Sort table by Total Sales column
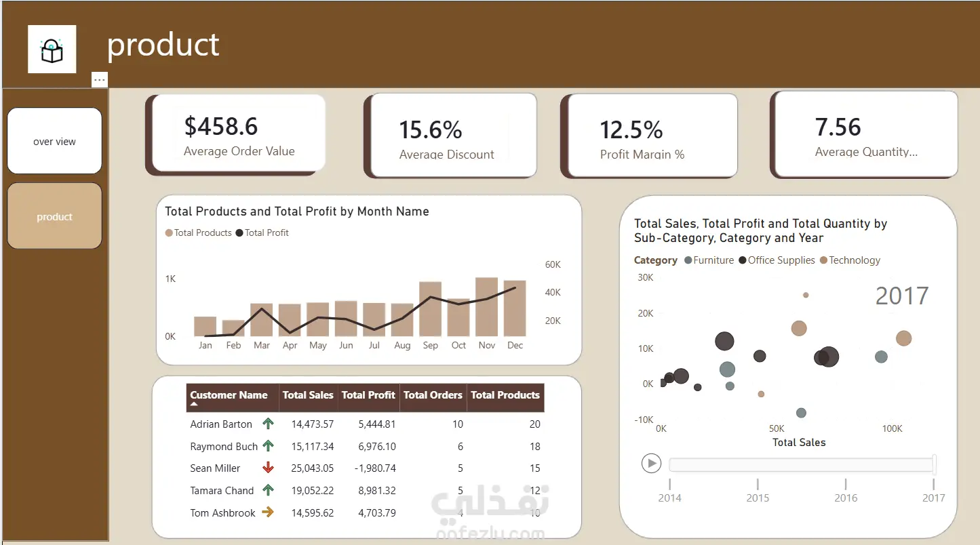This screenshot has width=980, height=545. click(308, 395)
